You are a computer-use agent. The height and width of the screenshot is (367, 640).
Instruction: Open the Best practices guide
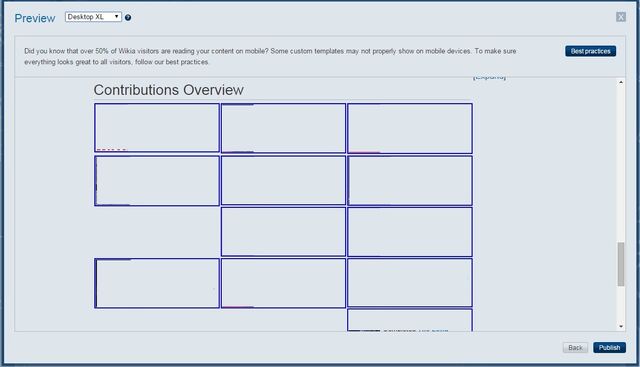pos(590,51)
